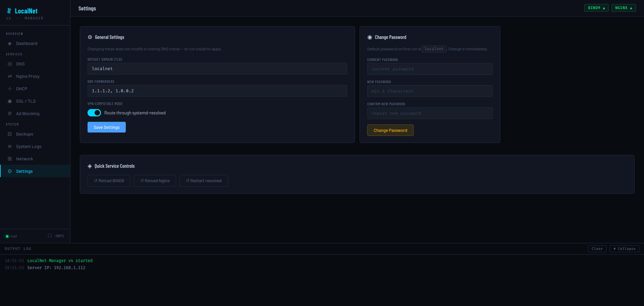The image size is (644, 306).
Task: Click 'Server IP: 192.168.1.112' log line
Action: coord(56,268)
